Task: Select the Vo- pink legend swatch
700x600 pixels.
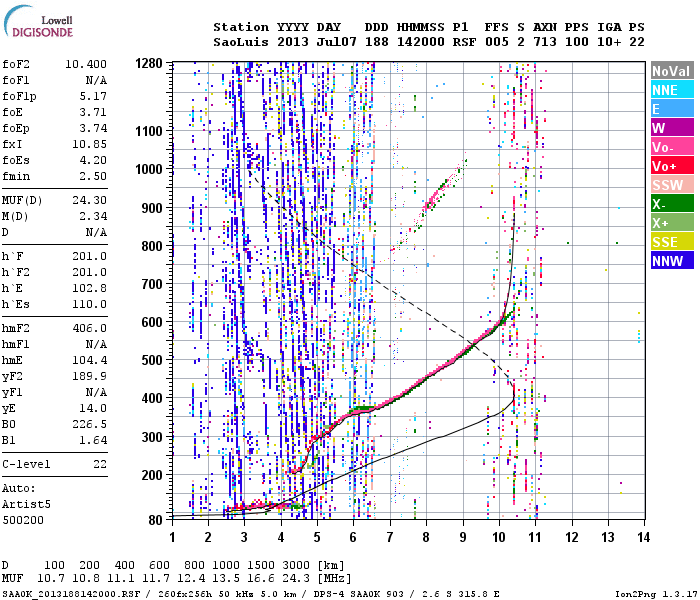Action: 672,146
